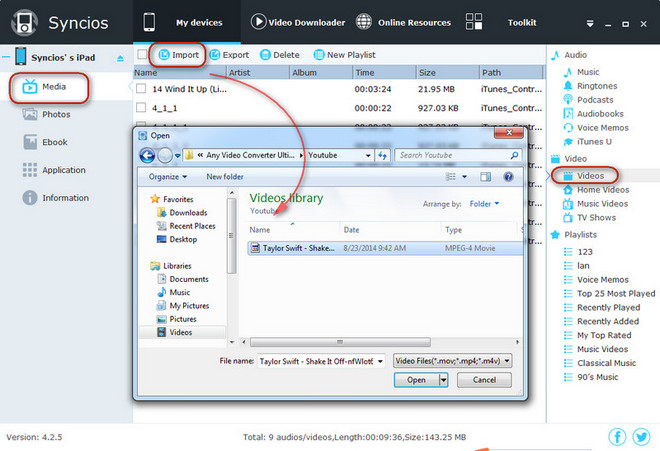Open the Application section
Image resolution: width=660 pixels, height=451 pixels.
pyautogui.click(x=54, y=170)
